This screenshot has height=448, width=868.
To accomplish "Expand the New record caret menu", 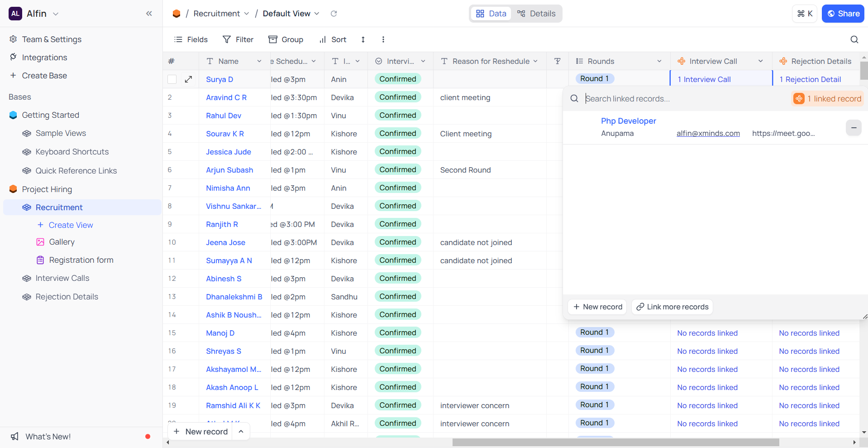I will [x=241, y=431].
